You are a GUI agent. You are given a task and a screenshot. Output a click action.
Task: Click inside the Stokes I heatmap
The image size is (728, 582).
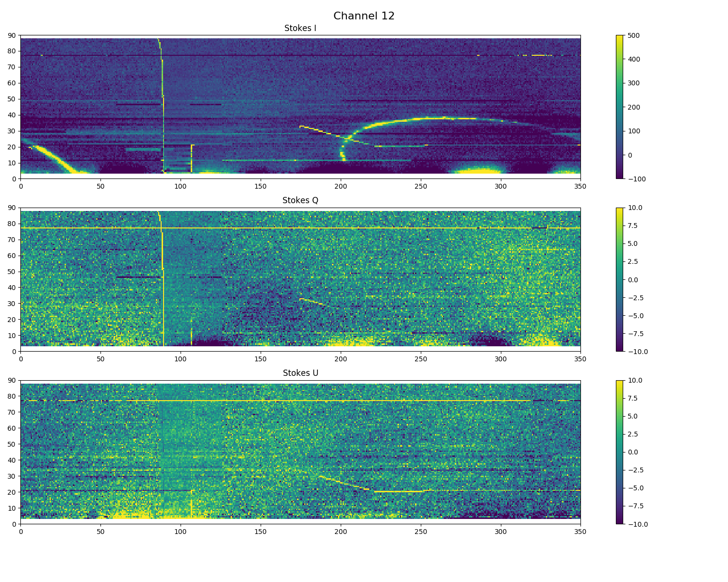[300, 107]
